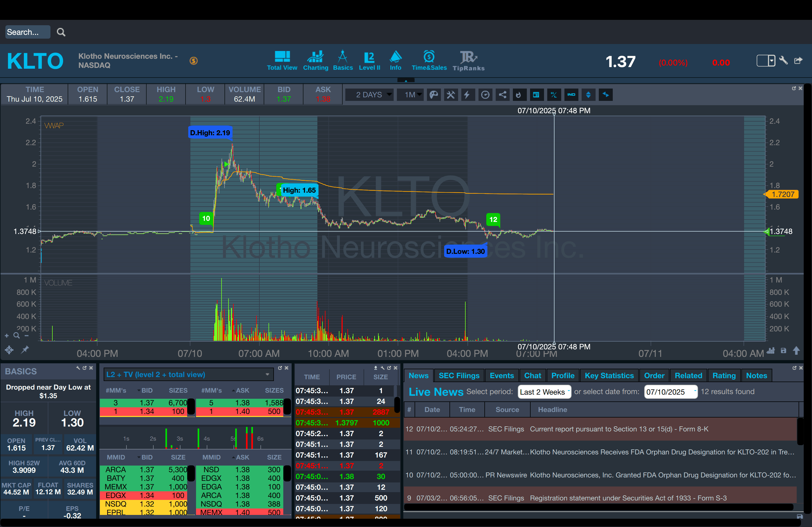812x527 pixels.
Task: Open the 2 DAYS range dropdown
Action: (369, 95)
